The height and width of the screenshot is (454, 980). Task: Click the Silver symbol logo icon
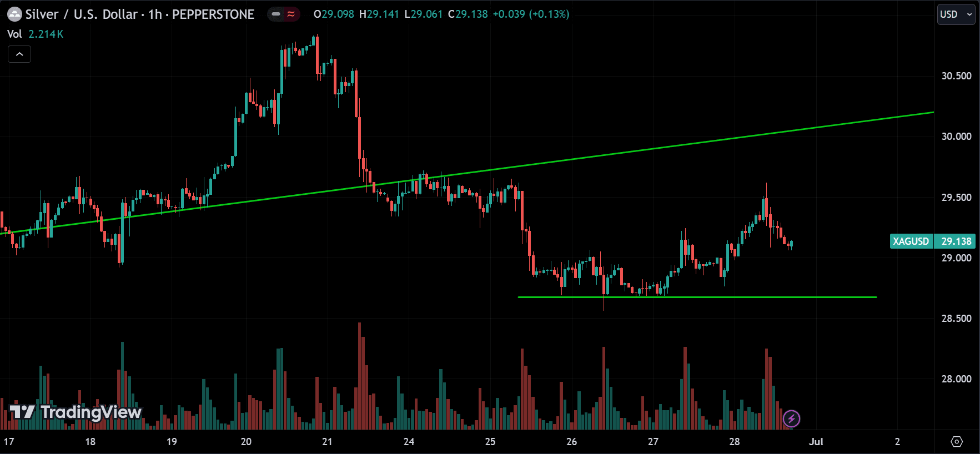tap(14, 14)
